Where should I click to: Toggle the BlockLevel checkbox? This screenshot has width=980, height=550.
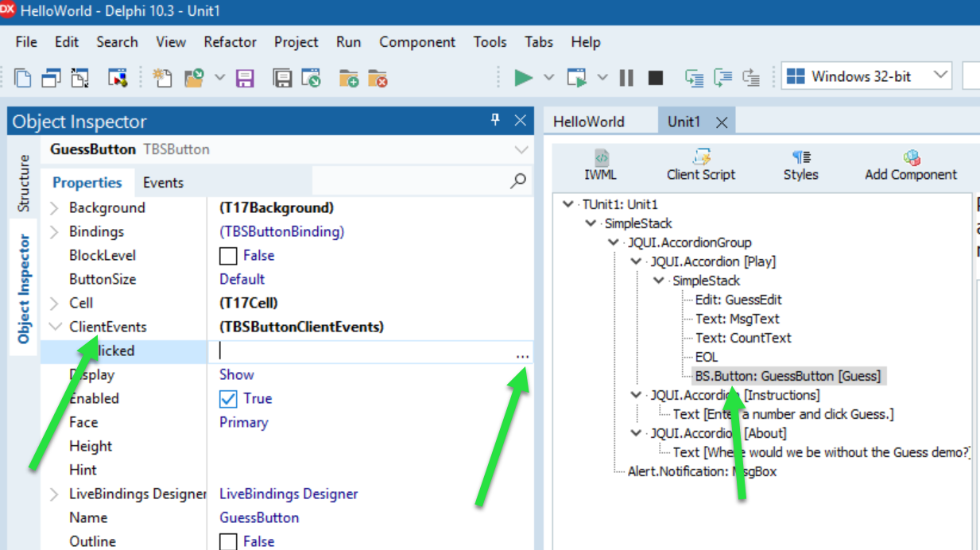228,256
